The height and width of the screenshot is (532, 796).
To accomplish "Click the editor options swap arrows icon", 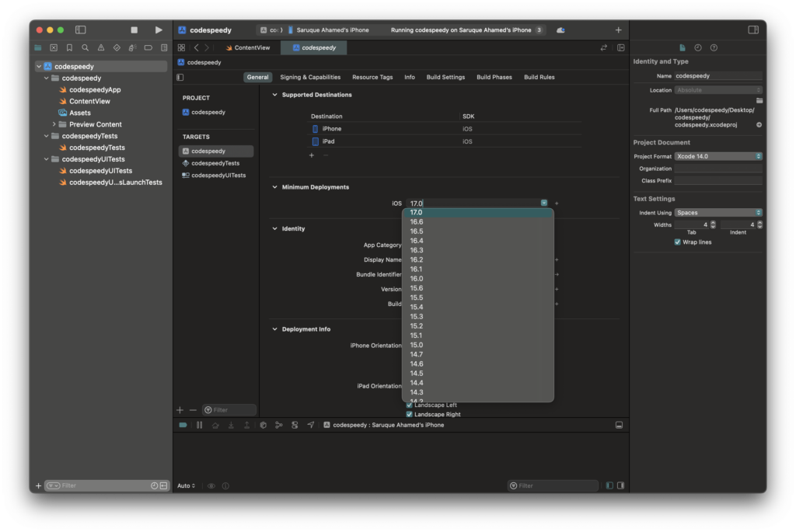I will coord(603,47).
